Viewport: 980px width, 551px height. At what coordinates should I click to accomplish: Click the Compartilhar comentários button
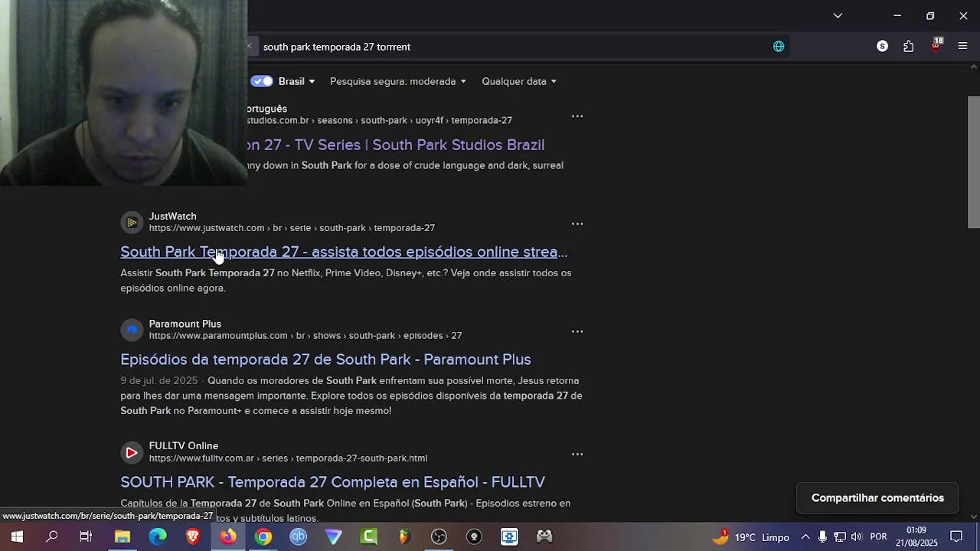point(877,498)
